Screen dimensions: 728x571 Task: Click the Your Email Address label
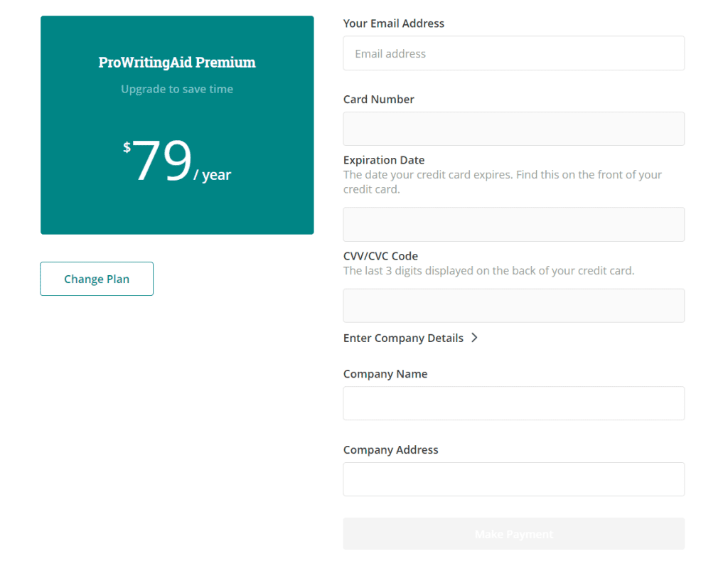(394, 23)
